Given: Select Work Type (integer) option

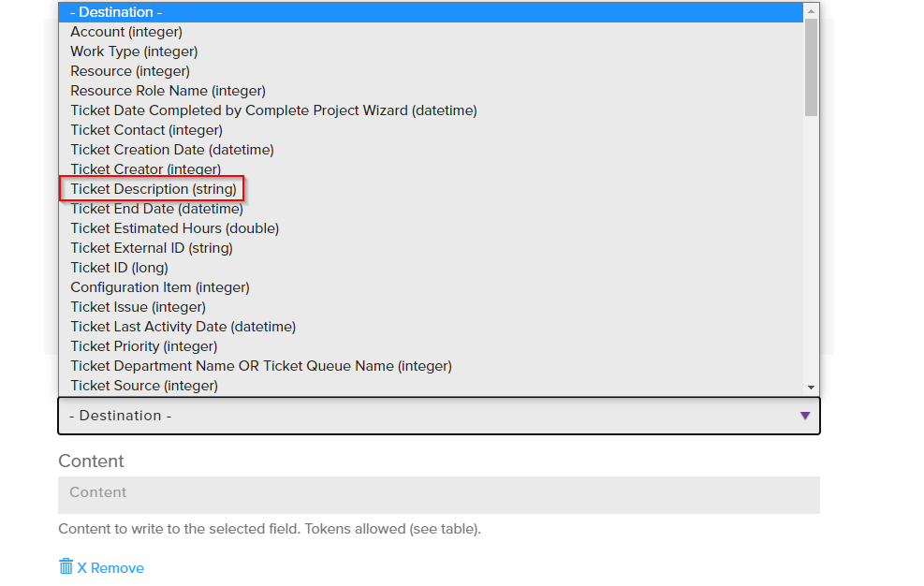Looking at the screenshot, I should (x=134, y=51).
